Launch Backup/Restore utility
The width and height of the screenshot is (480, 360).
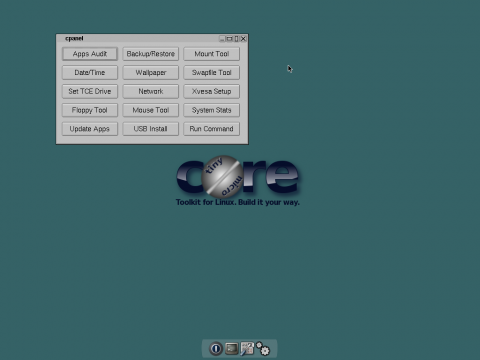(x=151, y=54)
